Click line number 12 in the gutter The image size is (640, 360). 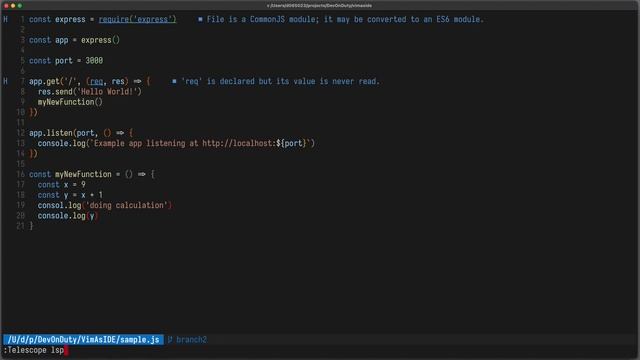[x=20, y=133]
